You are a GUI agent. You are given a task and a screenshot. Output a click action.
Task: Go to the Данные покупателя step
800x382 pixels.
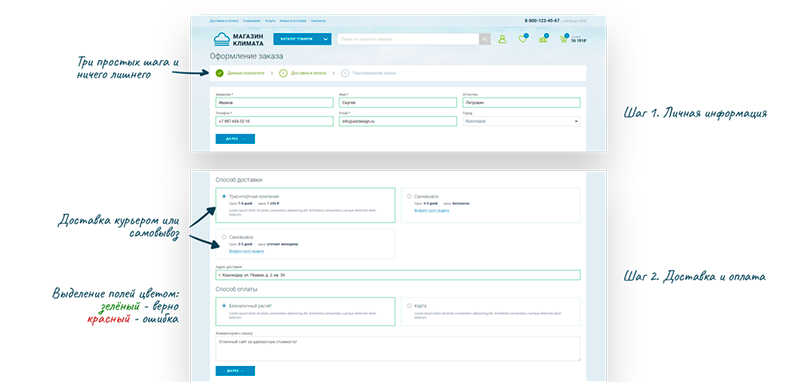[240, 73]
